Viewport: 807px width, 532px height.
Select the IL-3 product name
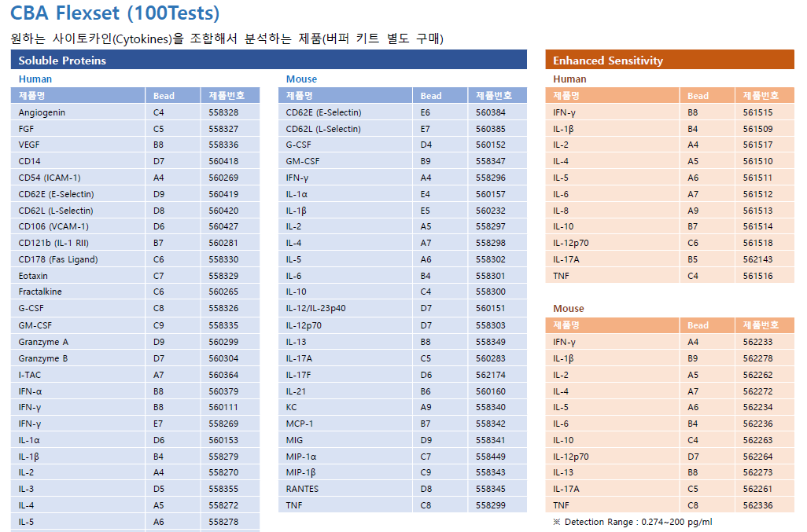pyautogui.click(x=26, y=488)
